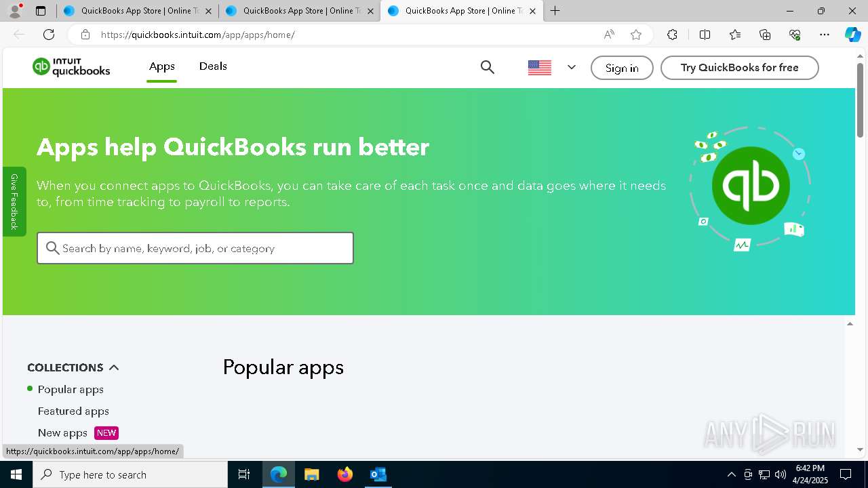Click Try QuickBooks for free button

click(739, 68)
